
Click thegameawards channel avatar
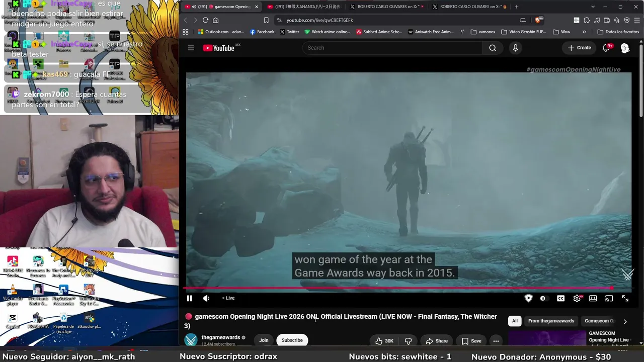[x=191, y=340]
